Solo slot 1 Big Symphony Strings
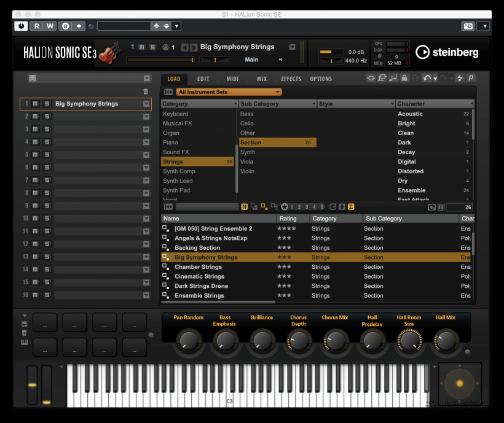Screen dimensions: 504x423 47,104
